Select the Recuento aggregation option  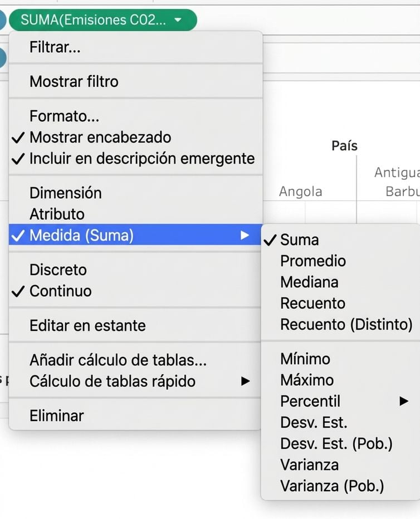tap(340, 303)
